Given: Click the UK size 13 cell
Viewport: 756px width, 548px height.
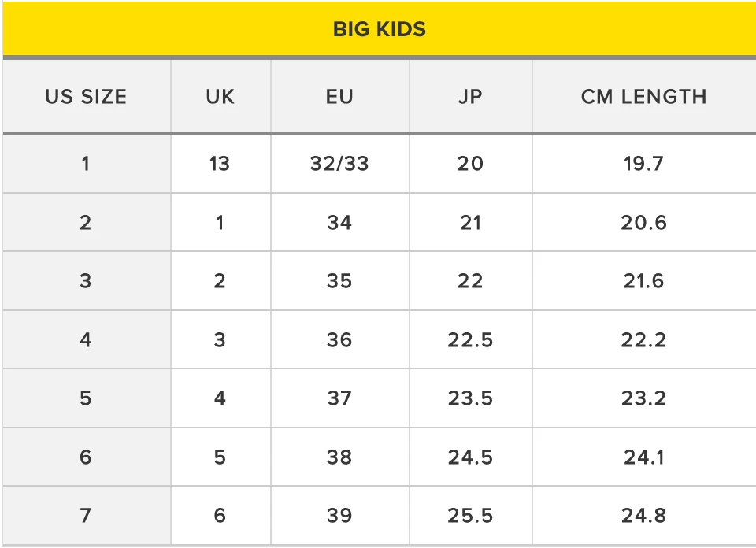Looking at the screenshot, I should (220, 164).
